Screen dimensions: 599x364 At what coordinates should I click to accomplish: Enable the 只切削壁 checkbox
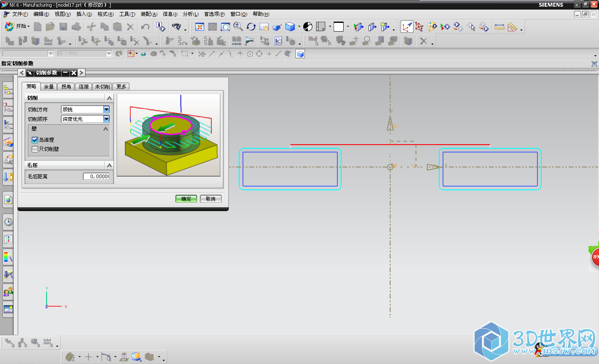35,149
